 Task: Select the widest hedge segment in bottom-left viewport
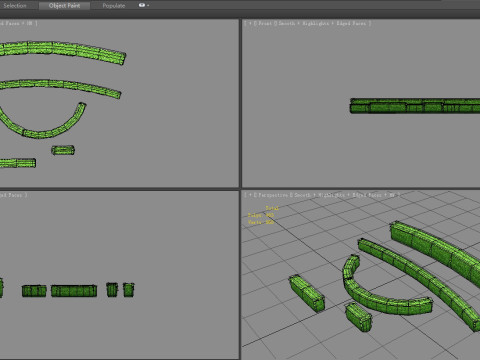(74, 291)
